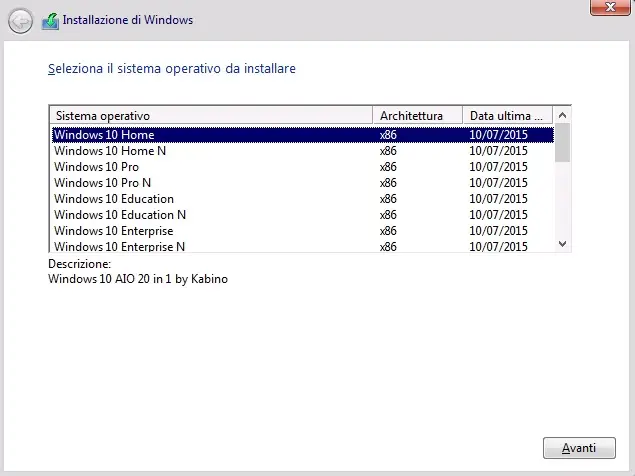Click the Windows setup icon in title bar

[x=50, y=21]
